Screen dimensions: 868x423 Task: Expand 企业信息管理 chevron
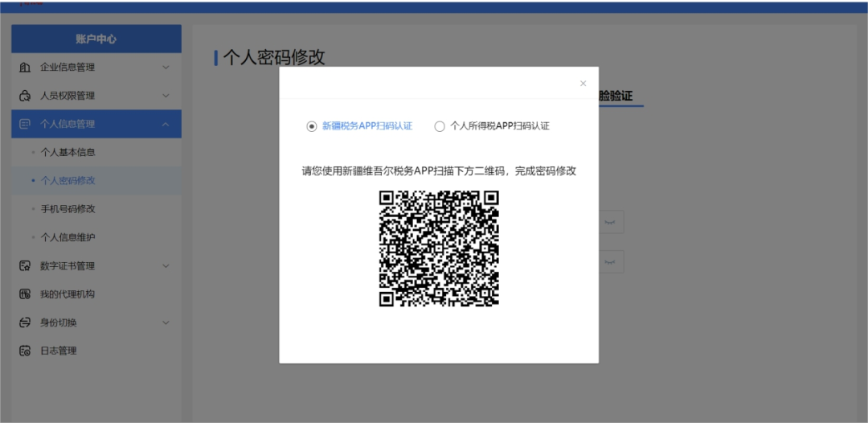click(166, 68)
